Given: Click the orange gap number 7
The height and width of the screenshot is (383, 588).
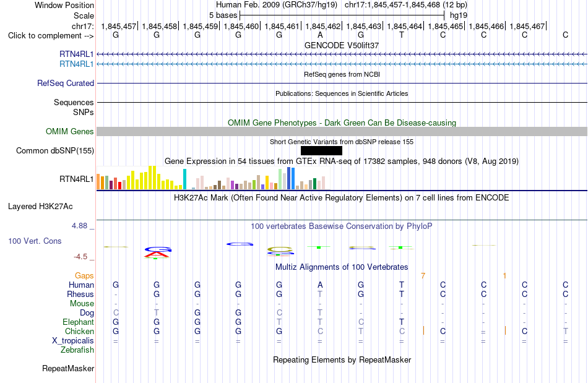Looking at the screenshot, I should 423,276.
